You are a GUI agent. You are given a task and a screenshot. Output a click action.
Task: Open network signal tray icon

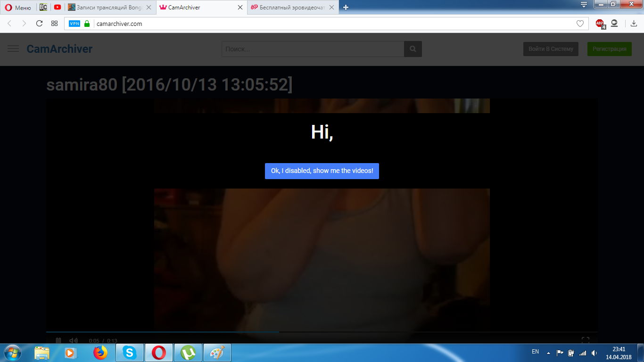[583, 353]
